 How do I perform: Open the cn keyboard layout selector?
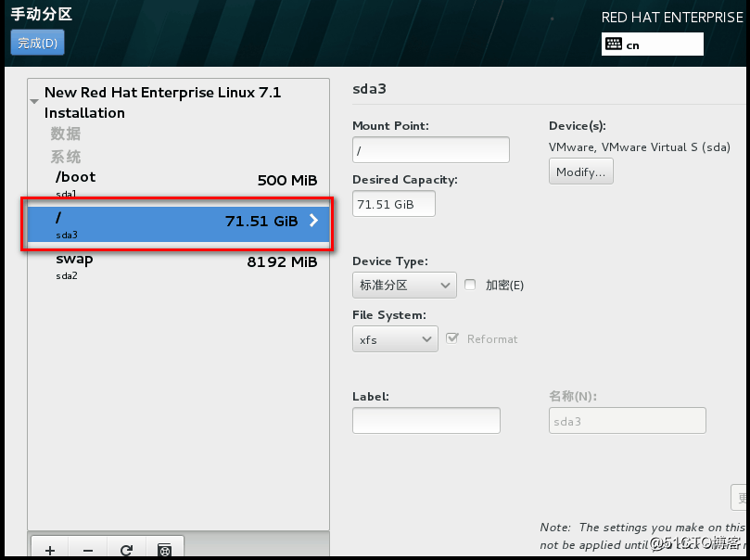(652, 45)
